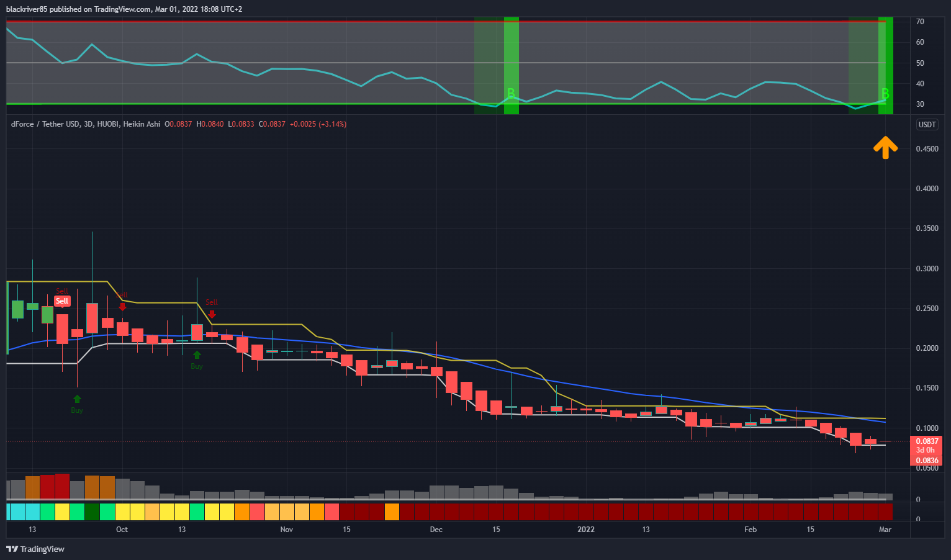This screenshot has width=951, height=560.
Task: Click the RSI 40 axis label
Action: [x=920, y=84]
